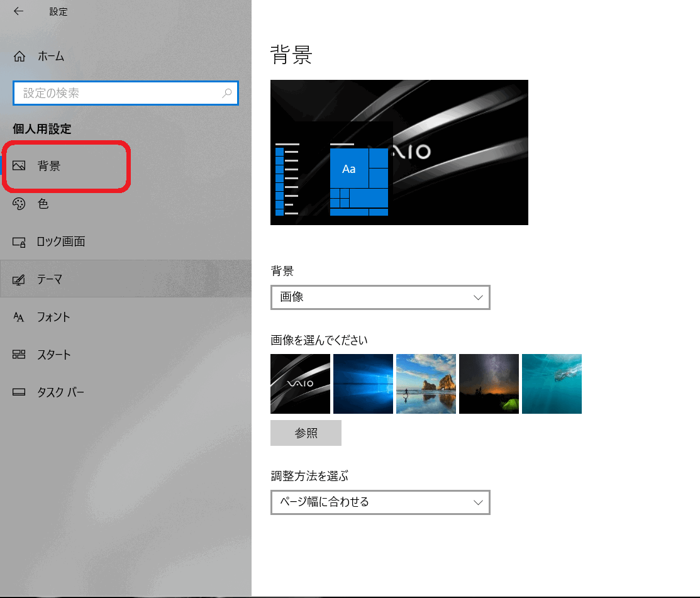Screen dimensions: 700x598
Task: Click the スタート tiles icon
Action: point(19,355)
